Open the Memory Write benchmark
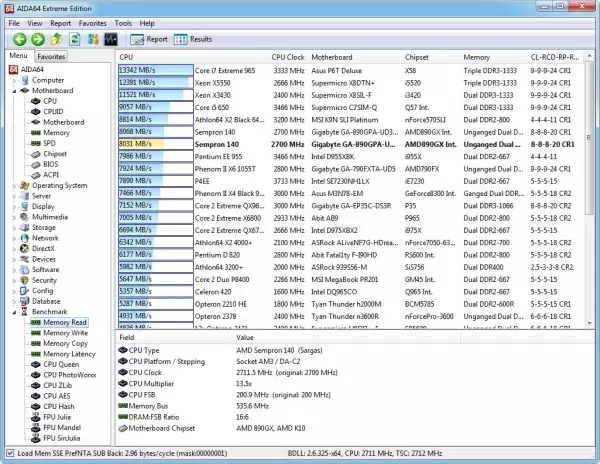600x464 pixels. 59,333
